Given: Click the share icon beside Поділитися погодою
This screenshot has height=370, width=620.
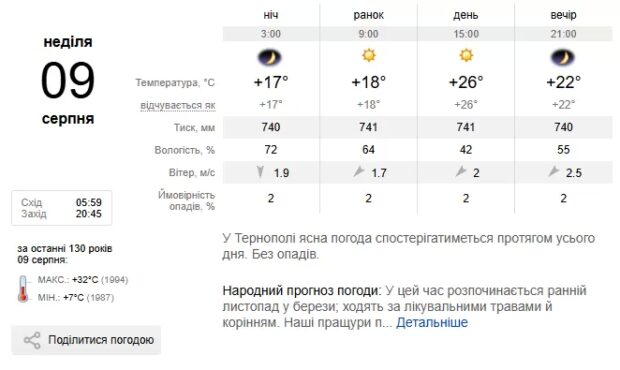Looking at the screenshot, I should (32, 340).
